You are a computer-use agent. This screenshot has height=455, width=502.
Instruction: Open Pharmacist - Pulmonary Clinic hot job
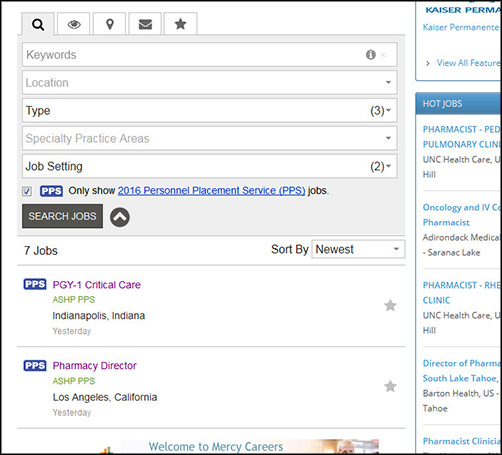pos(461,137)
